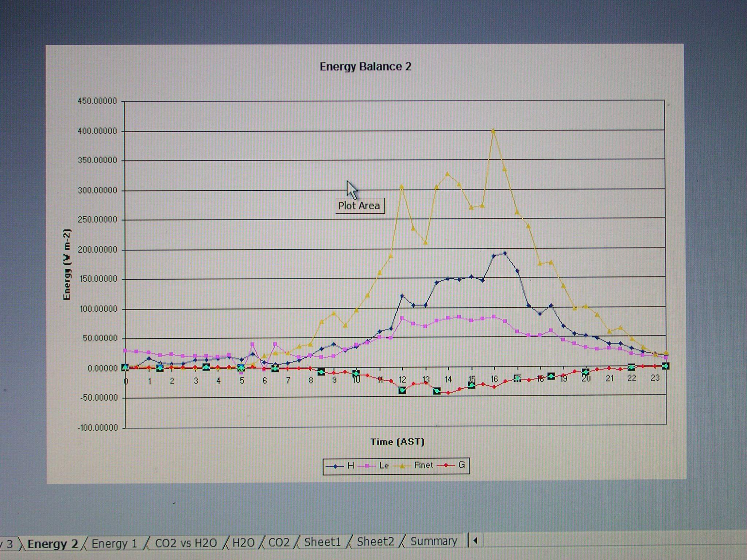Click the G legend entry marker
The image size is (747, 560).
pyautogui.click(x=446, y=466)
